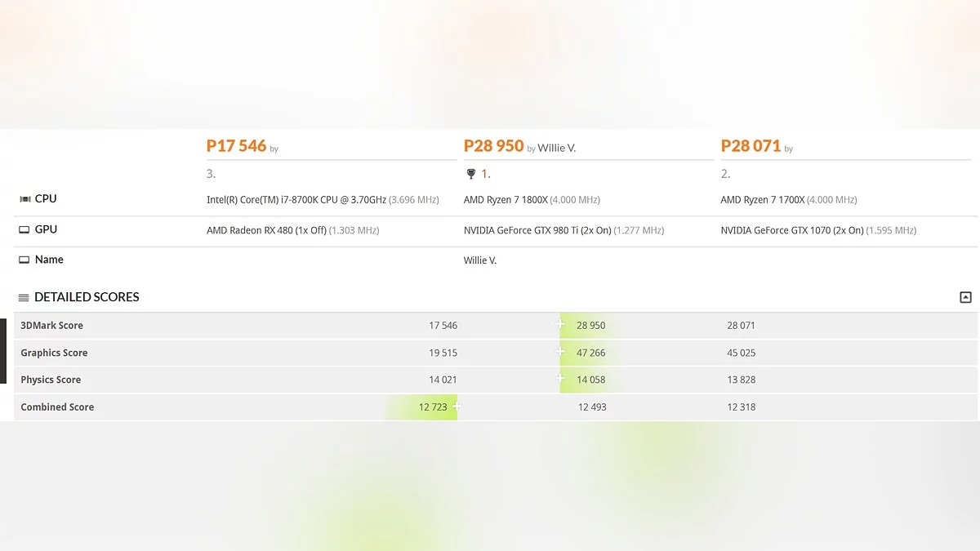This screenshot has width=980, height=551.
Task: Click the CPU row icon
Action: (x=24, y=199)
